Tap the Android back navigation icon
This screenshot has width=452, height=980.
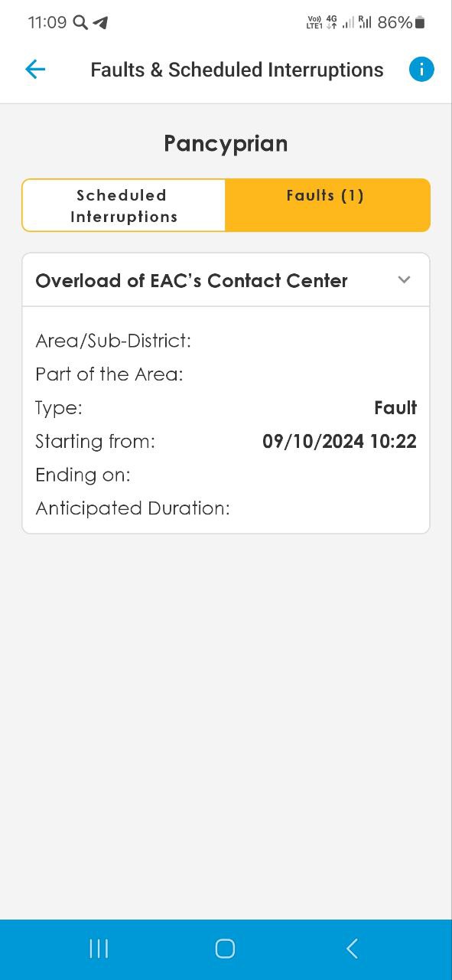click(x=352, y=949)
